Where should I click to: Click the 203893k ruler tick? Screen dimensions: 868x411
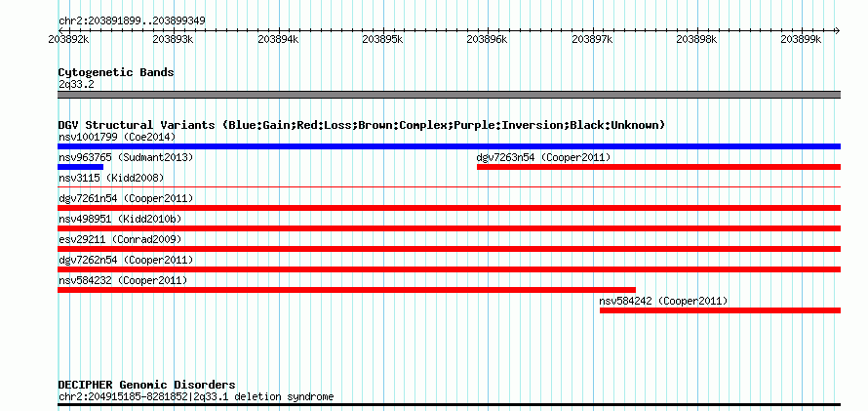click(174, 40)
